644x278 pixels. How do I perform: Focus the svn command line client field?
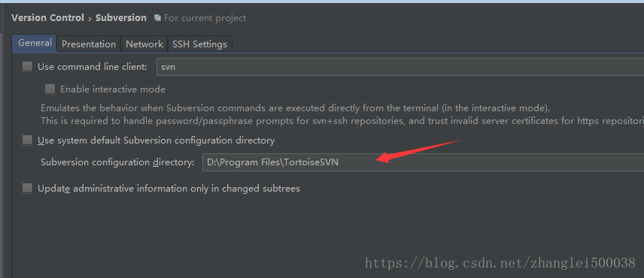tap(400, 67)
